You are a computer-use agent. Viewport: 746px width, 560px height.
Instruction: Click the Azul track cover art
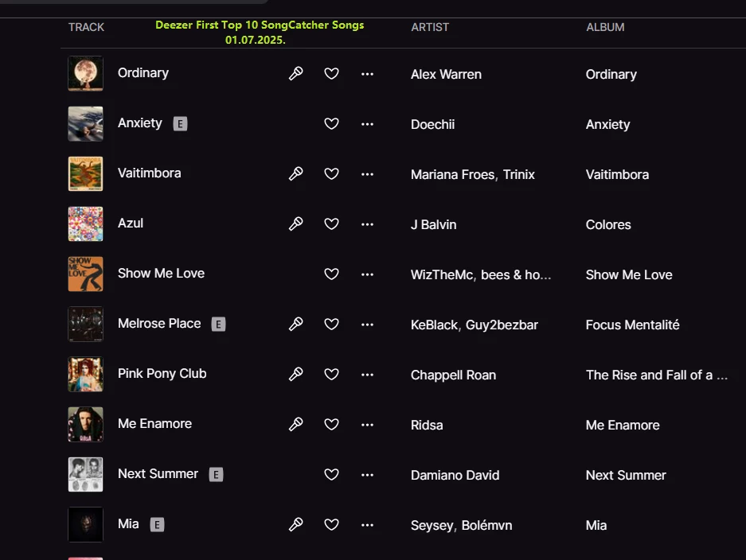pos(85,224)
